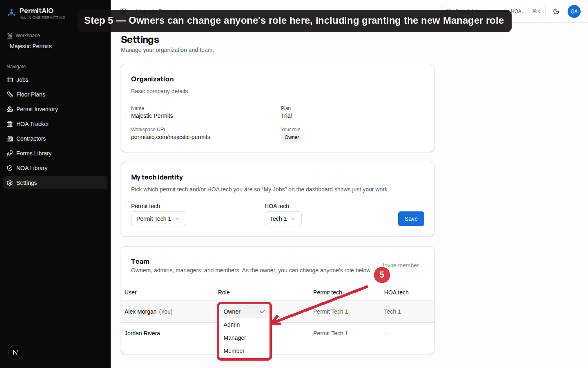The height and width of the screenshot is (368, 588).
Task: Click Tech 1 HOA cell for Alex Morgan
Action: pyautogui.click(x=392, y=312)
